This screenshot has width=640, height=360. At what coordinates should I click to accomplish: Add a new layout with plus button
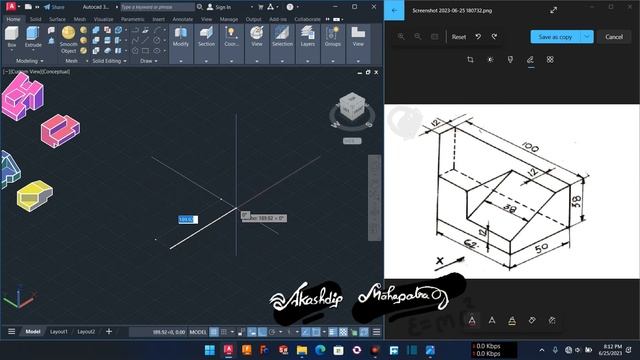(x=109, y=331)
